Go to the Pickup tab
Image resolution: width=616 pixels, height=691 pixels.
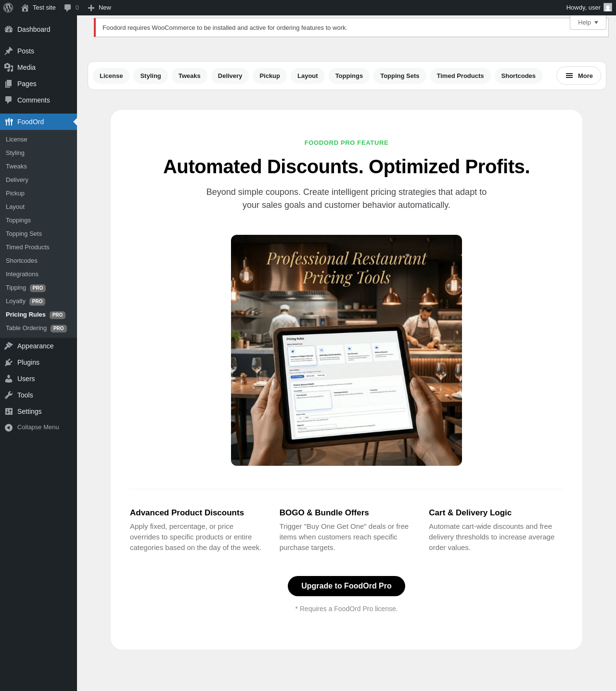270,76
